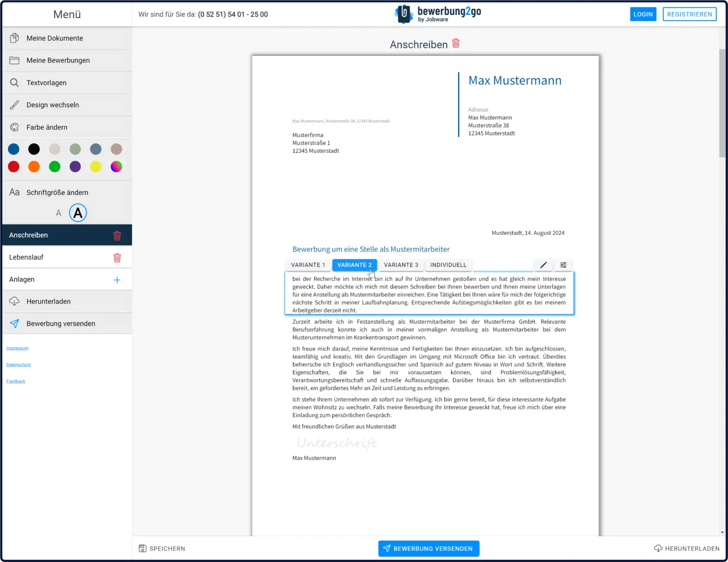Click the Musterfirma recipient address
The height and width of the screenshot is (562, 728).
click(316, 143)
